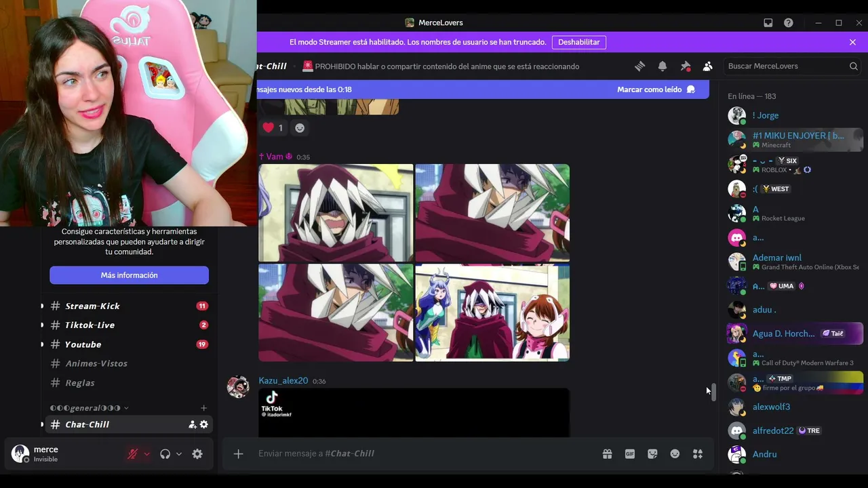Open member playing Call of Duty Modern Warfare 3

pyautogui.click(x=793, y=358)
